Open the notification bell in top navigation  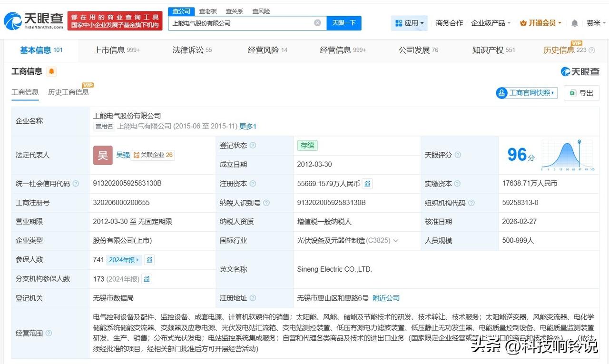coord(575,23)
